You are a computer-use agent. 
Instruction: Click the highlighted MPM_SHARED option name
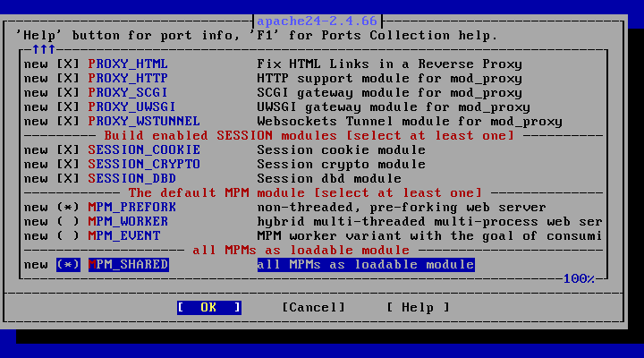click(x=129, y=265)
